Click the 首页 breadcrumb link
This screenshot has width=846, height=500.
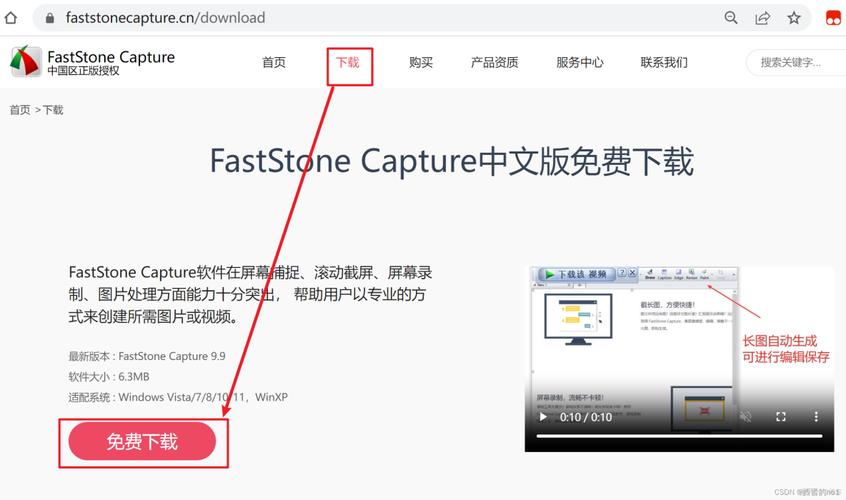click(20, 110)
